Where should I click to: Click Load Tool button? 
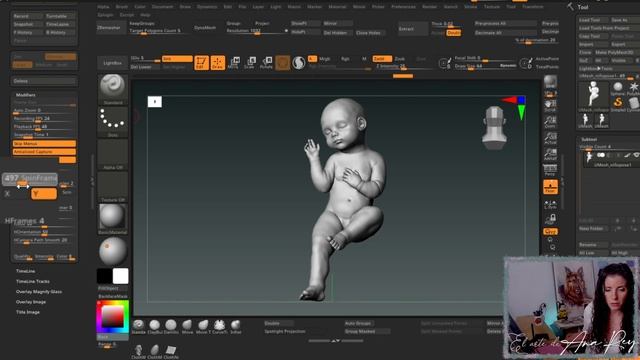[x=592, y=20]
